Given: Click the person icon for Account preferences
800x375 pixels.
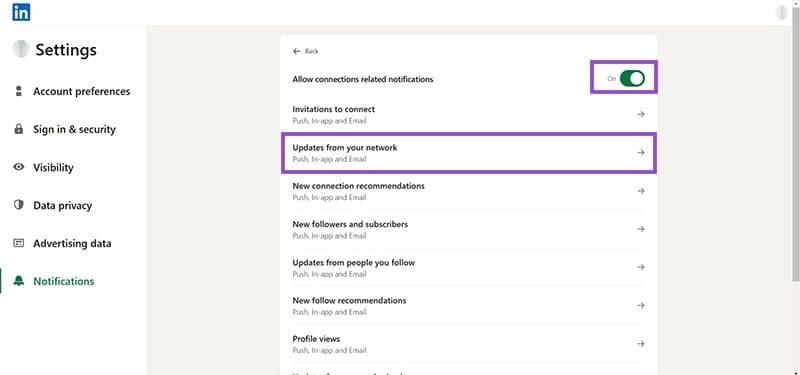Looking at the screenshot, I should point(19,91).
